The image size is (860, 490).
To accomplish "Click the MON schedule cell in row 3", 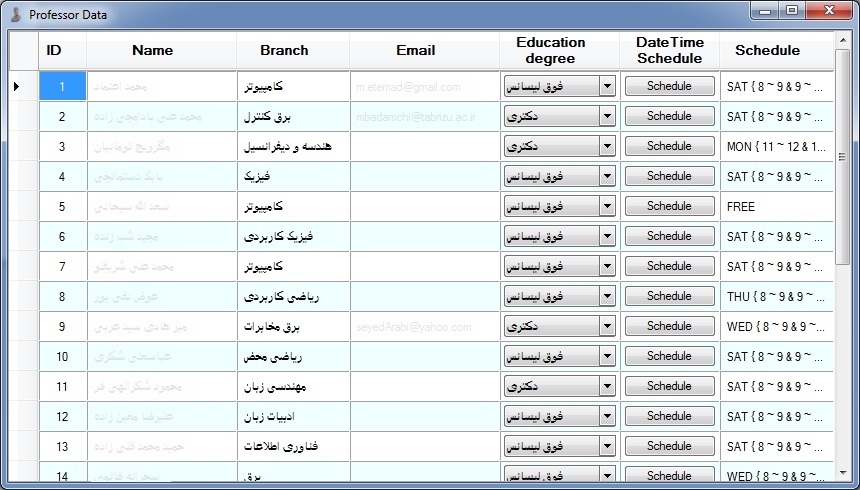I will click(x=776, y=147).
